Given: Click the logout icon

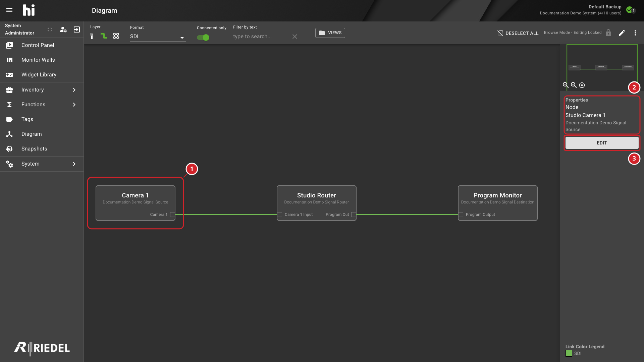Looking at the screenshot, I should 77,29.
